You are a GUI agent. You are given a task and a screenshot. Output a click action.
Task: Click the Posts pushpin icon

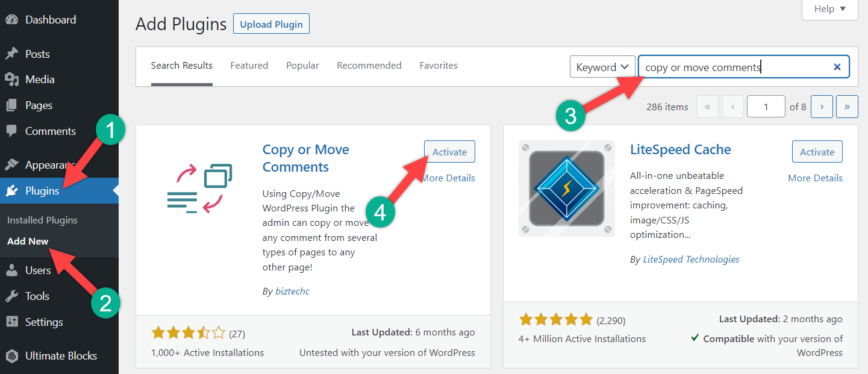tap(11, 54)
